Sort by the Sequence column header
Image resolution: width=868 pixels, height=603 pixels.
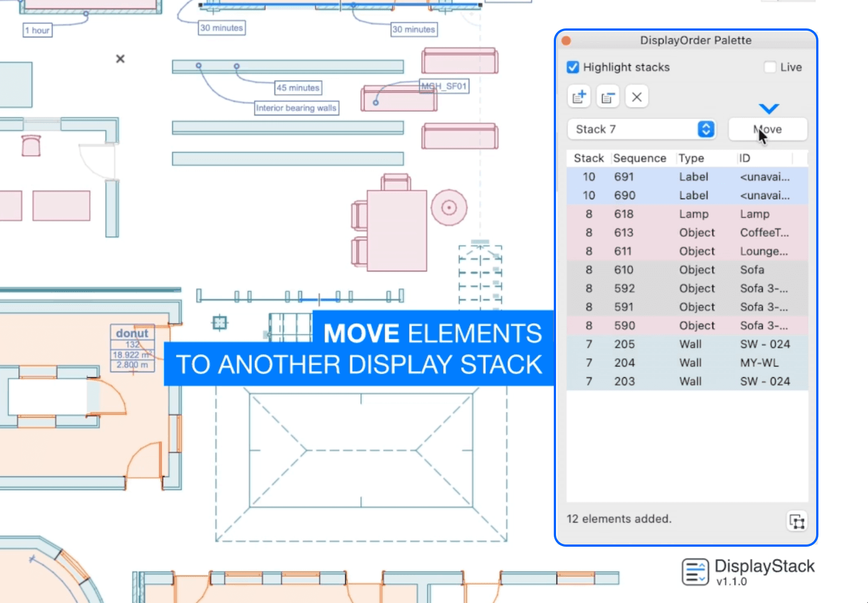pos(640,158)
